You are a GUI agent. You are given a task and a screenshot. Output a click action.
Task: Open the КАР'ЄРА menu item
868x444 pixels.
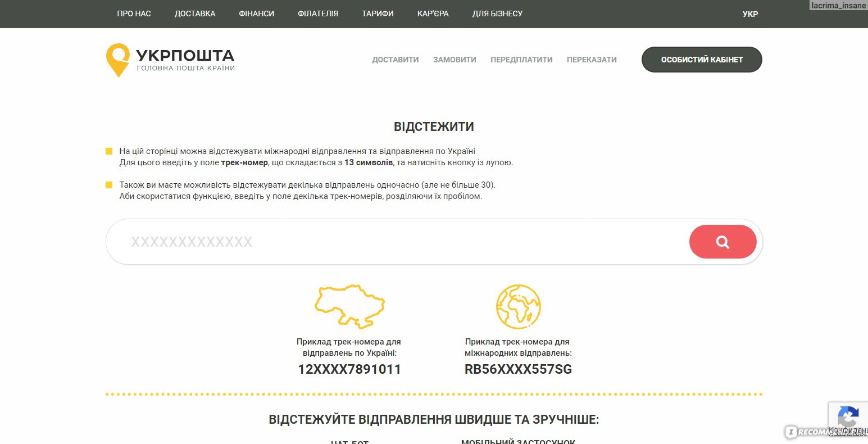click(x=433, y=13)
